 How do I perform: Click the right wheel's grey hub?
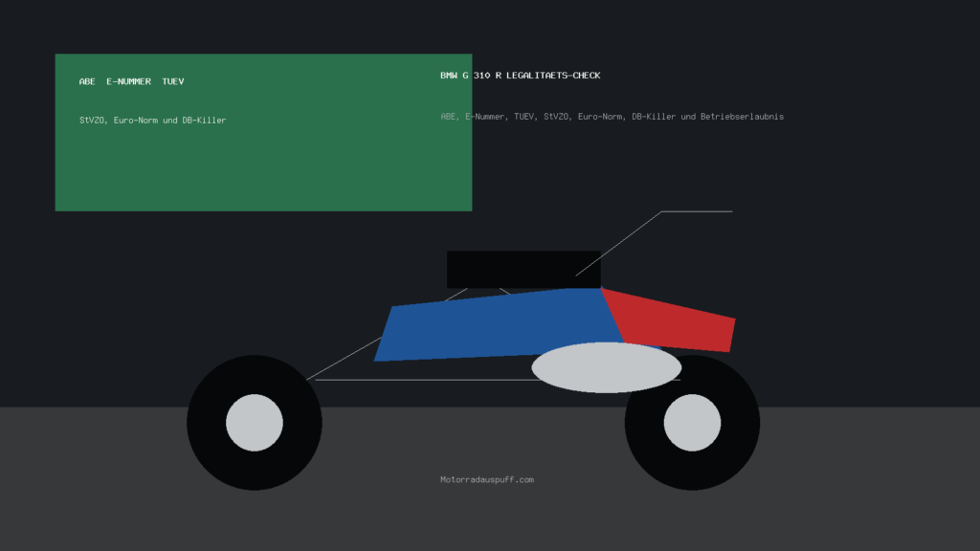point(692,423)
